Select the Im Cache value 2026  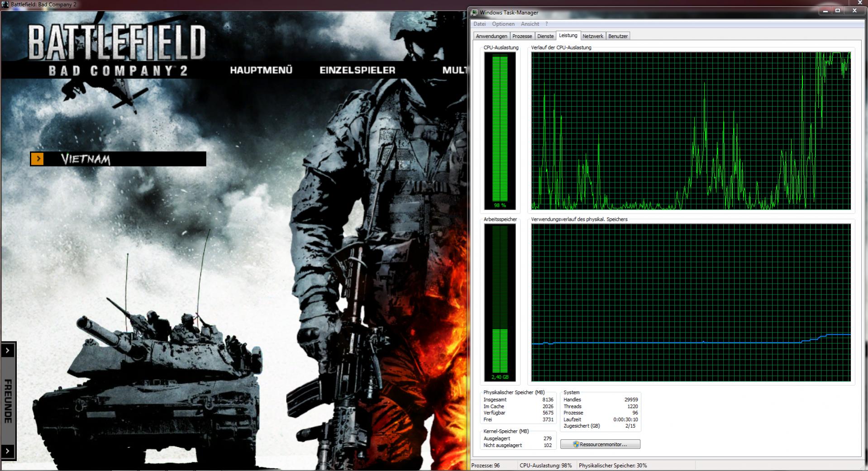tap(548, 406)
